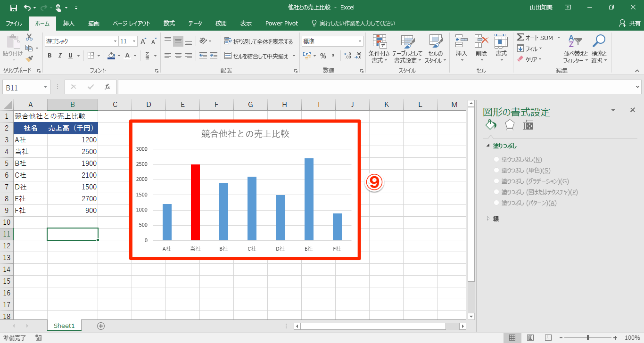Screen dimensions: 644x343
Task: Click the Format (書式) cells icon
Action: pyautogui.click(x=501, y=41)
